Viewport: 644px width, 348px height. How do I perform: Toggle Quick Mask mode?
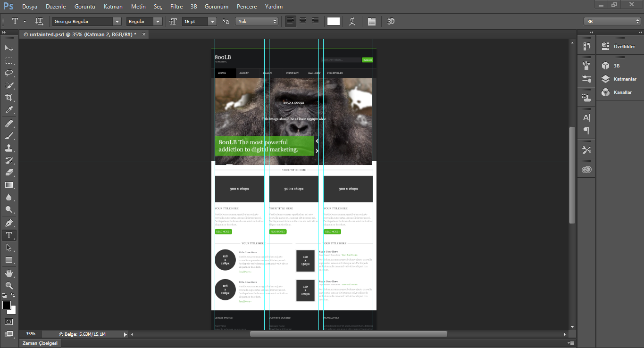pyautogui.click(x=9, y=322)
